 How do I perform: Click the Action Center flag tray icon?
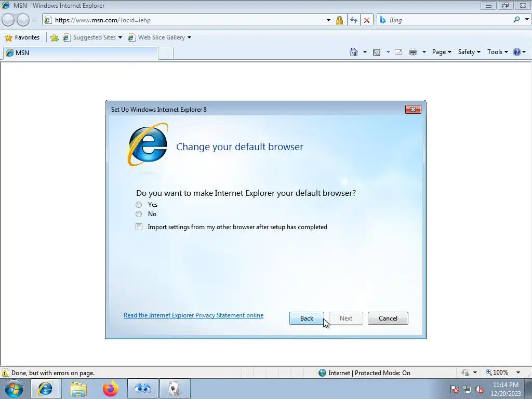pos(455,389)
